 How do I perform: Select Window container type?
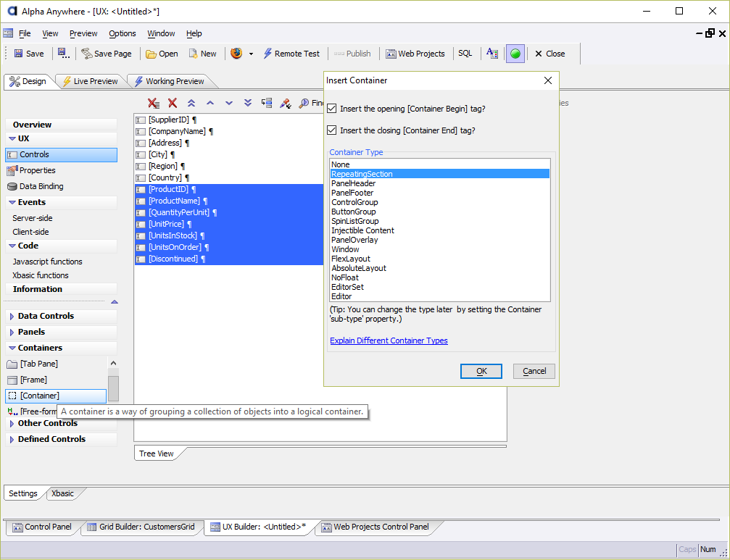click(x=440, y=249)
